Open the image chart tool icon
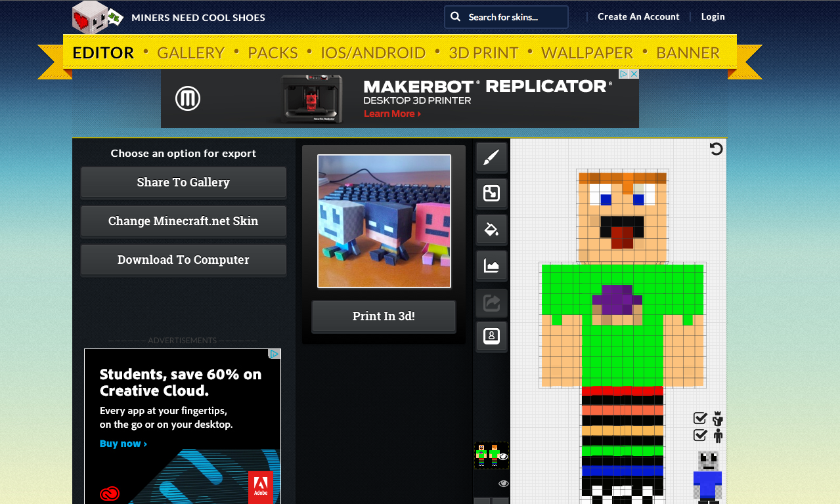Viewport: 840px width, 504px height. [x=491, y=266]
